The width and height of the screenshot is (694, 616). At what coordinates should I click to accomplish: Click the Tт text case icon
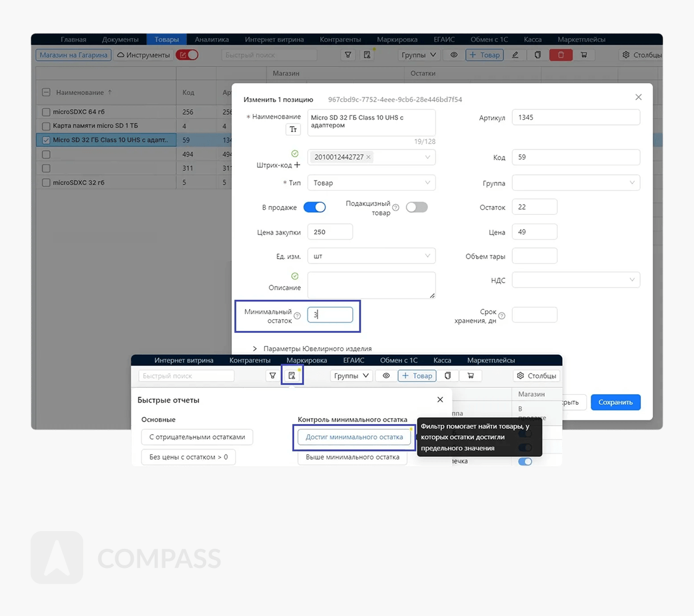pos(293,129)
